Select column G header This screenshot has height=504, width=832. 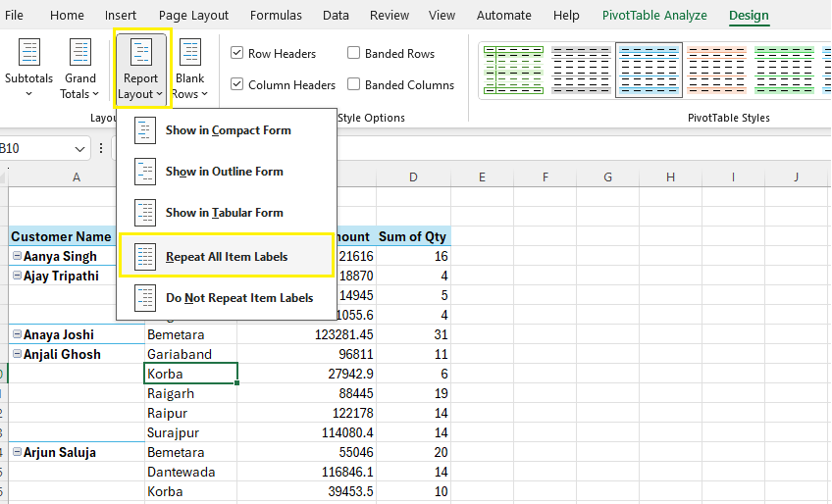tap(607, 177)
